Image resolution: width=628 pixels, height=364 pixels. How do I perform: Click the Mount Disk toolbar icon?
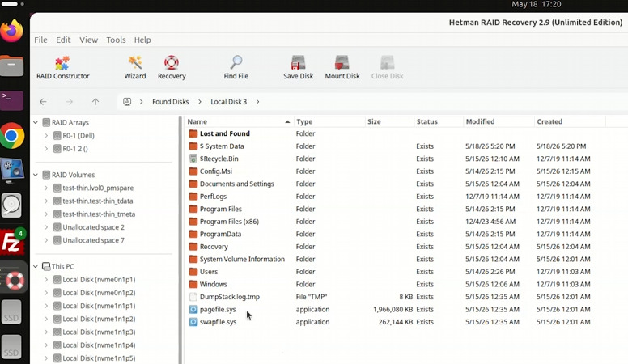(x=342, y=62)
